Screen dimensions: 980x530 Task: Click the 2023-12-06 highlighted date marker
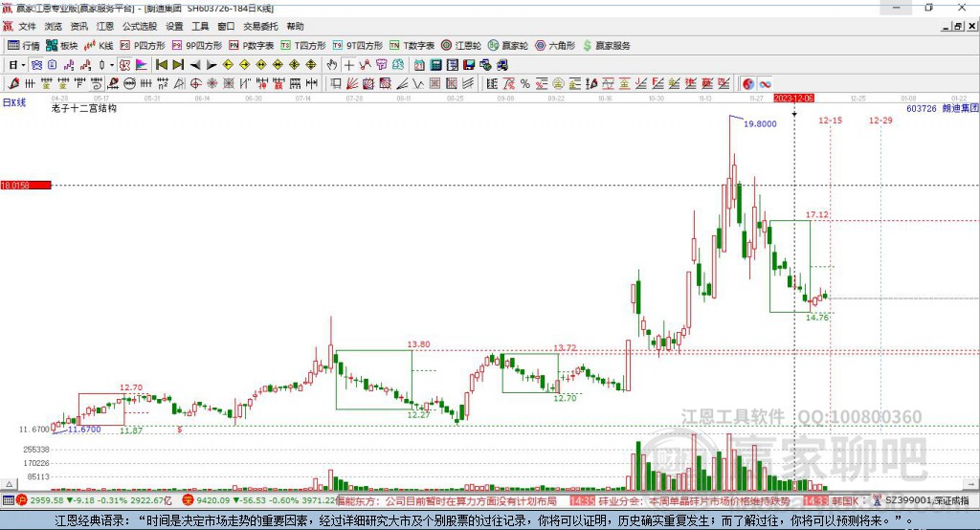pyautogui.click(x=793, y=99)
